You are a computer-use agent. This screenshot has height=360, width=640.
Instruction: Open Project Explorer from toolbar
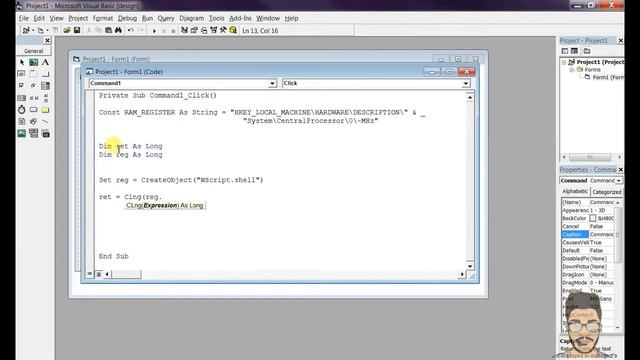(184, 30)
